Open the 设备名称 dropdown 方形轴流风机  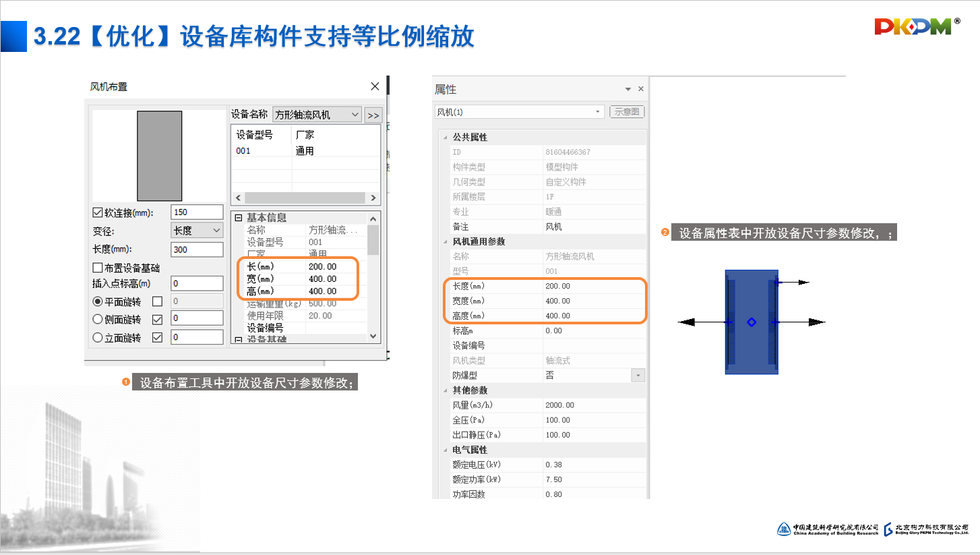[x=317, y=115]
